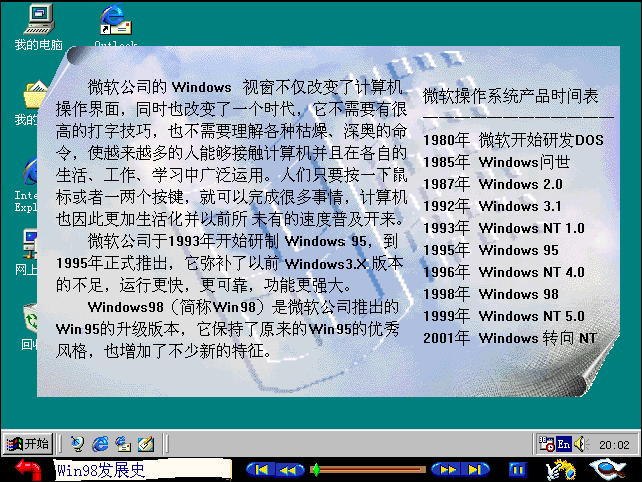Skip to the end of playback
This screenshot has height=482, width=642.
475,470
